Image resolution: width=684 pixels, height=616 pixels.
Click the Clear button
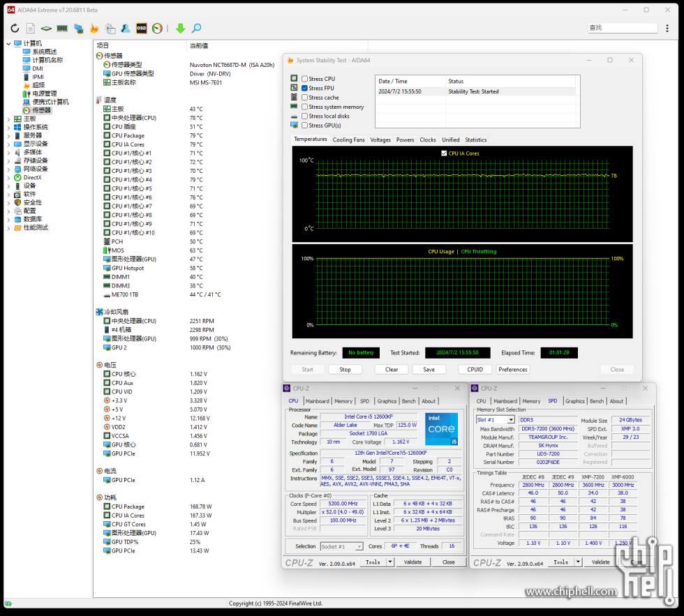click(392, 369)
